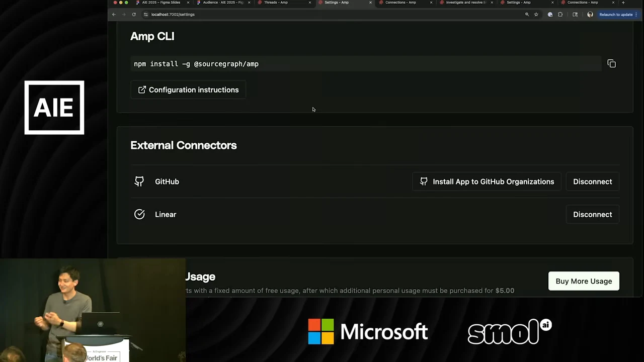The height and width of the screenshot is (362, 644).
Task: Go back in browser history
Action: click(114, 15)
